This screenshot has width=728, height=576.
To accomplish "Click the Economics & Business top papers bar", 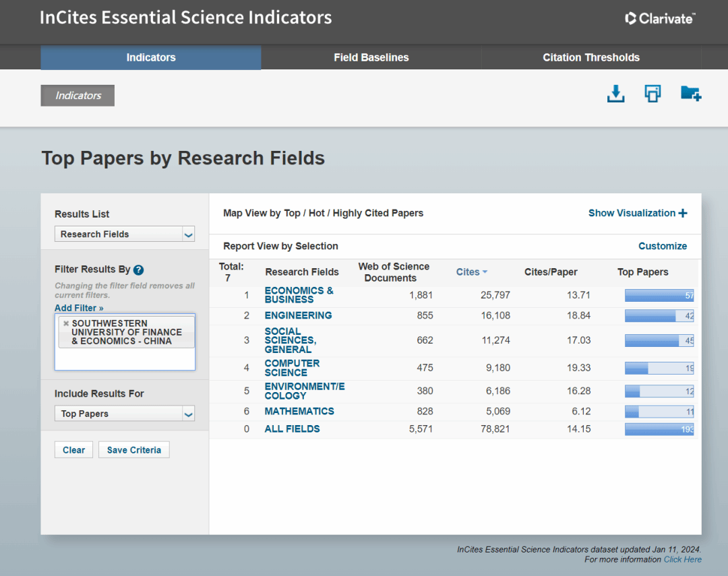I will tap(659, 296).
